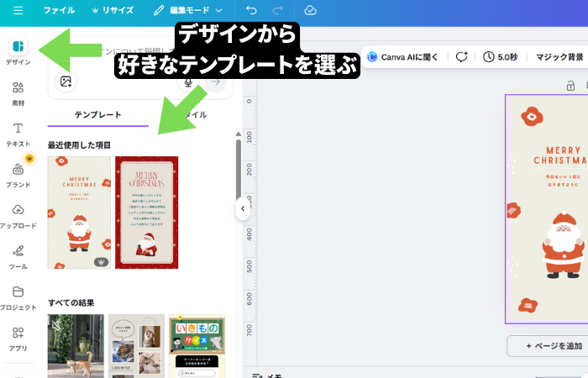The width and height of the screenshot is (588, 378).
Task: Switch to the テンプレート tab
Action: pyautogui.click(x=97, y=115)
